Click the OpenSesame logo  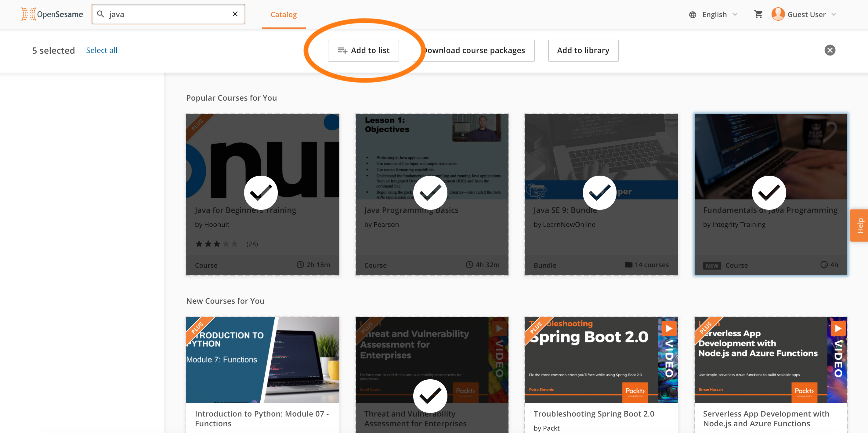coord(52,14)
